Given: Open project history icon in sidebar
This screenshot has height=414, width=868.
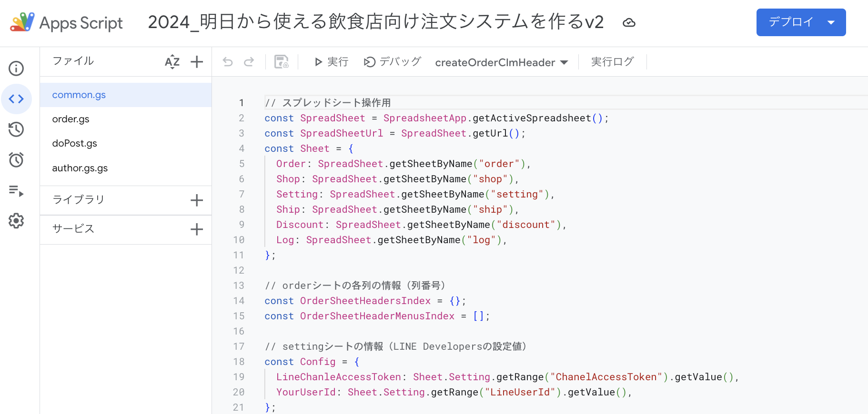Looking at the screenshot, I should (16, 129).
